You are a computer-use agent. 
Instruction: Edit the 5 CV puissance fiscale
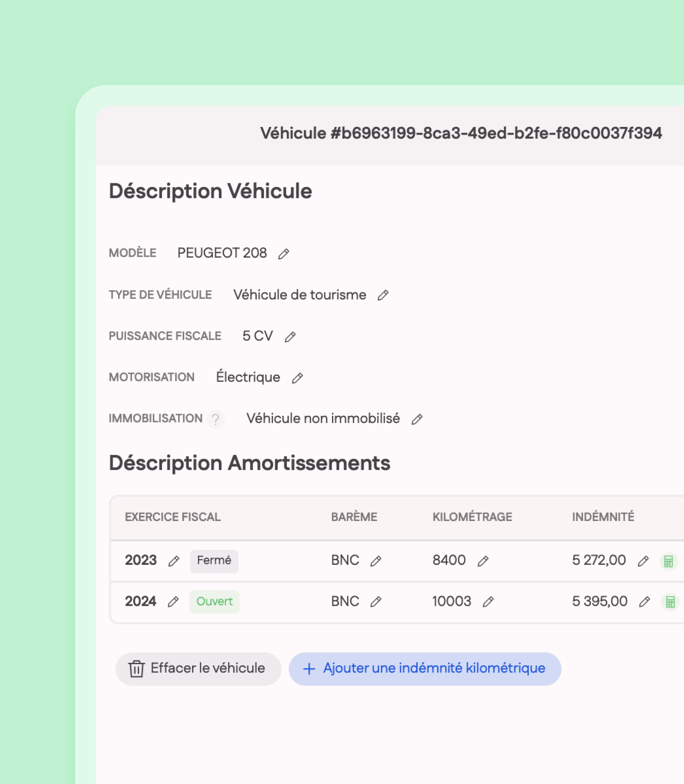[x=290, y=337]
